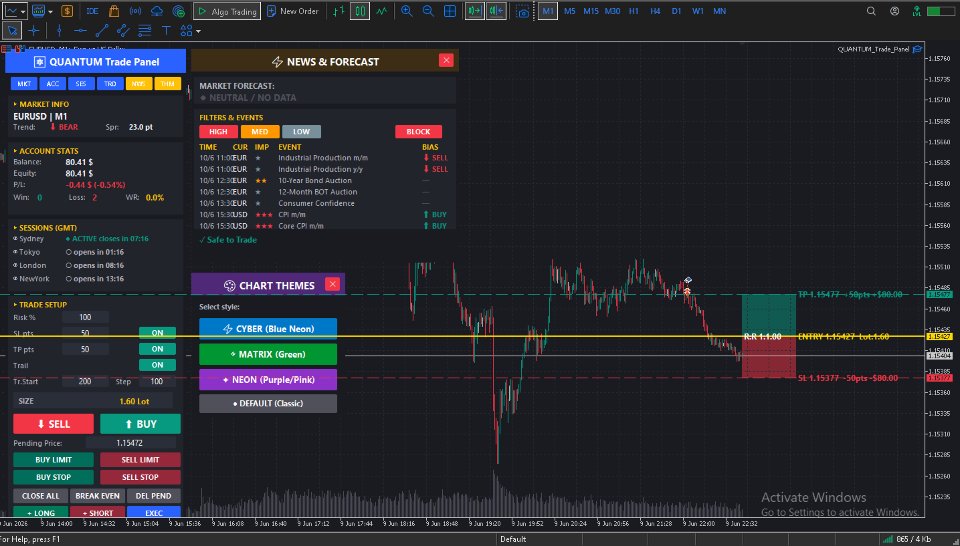Select the text label tool
This screenshot has height=546, width=960.
click(166, 30)
